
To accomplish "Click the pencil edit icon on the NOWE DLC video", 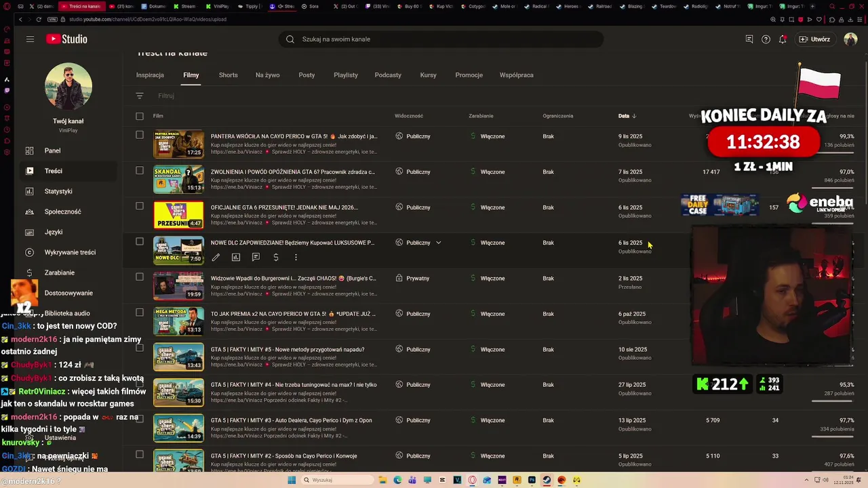I will click(216, 258).
